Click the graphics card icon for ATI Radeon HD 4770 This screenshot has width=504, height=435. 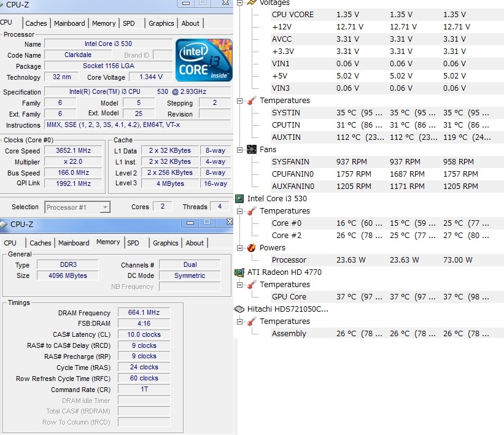click(239, 272)
